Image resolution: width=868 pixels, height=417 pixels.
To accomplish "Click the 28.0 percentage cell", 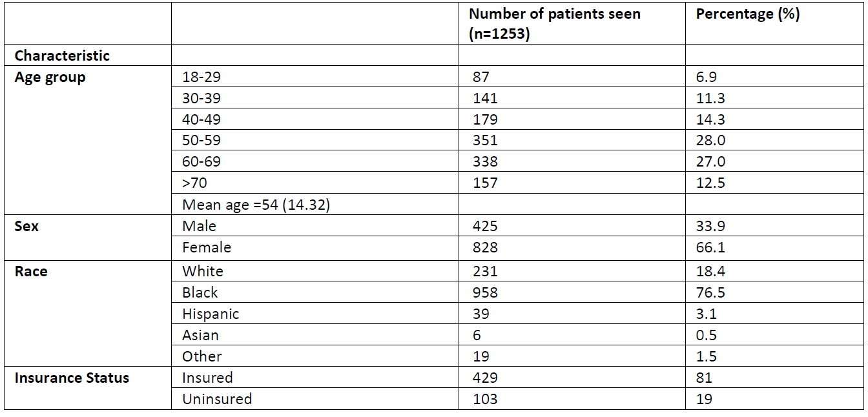I will (x=710, y=141).
